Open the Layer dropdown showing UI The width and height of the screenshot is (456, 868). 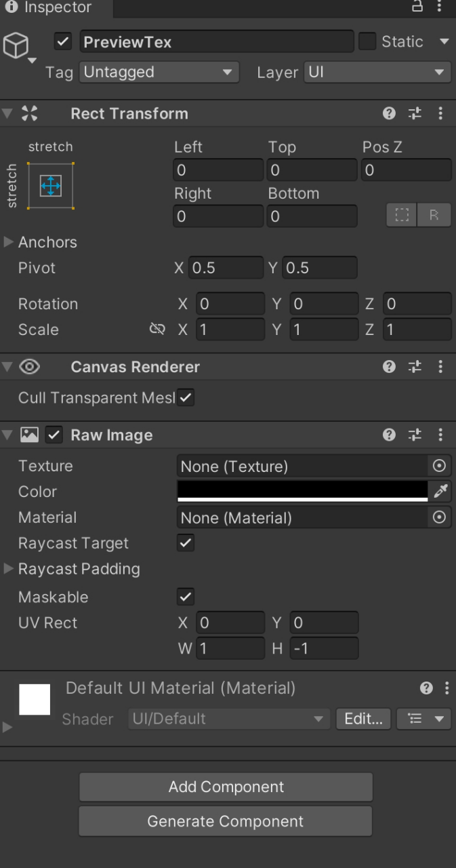tap(377, 73)
